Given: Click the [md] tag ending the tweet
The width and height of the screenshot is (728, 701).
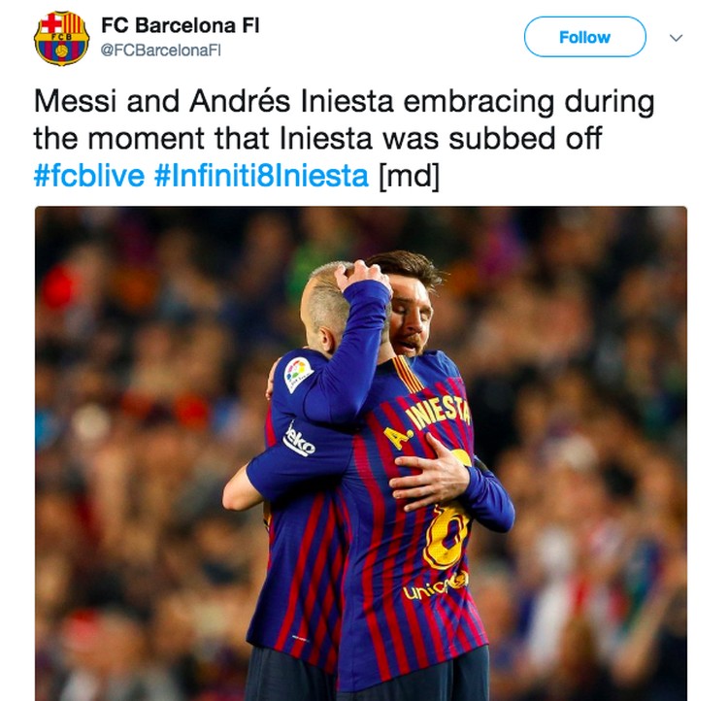Looking at the screenshot, I should 409,177.
